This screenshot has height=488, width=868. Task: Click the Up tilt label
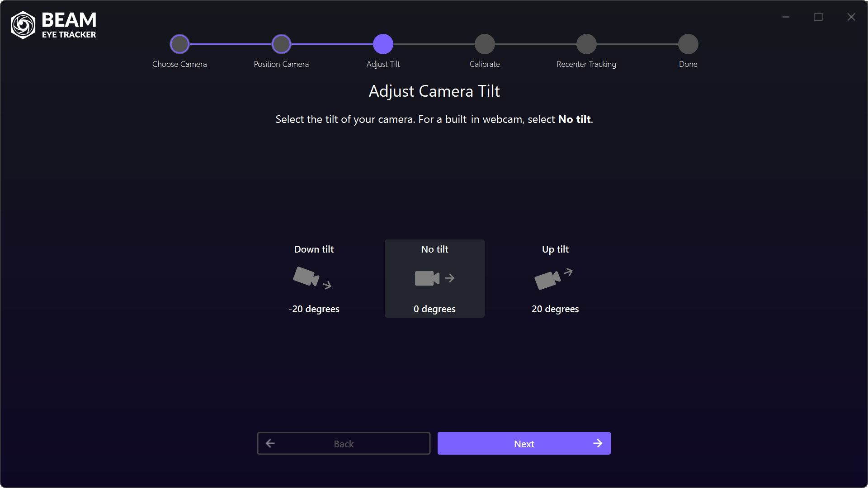555,249
